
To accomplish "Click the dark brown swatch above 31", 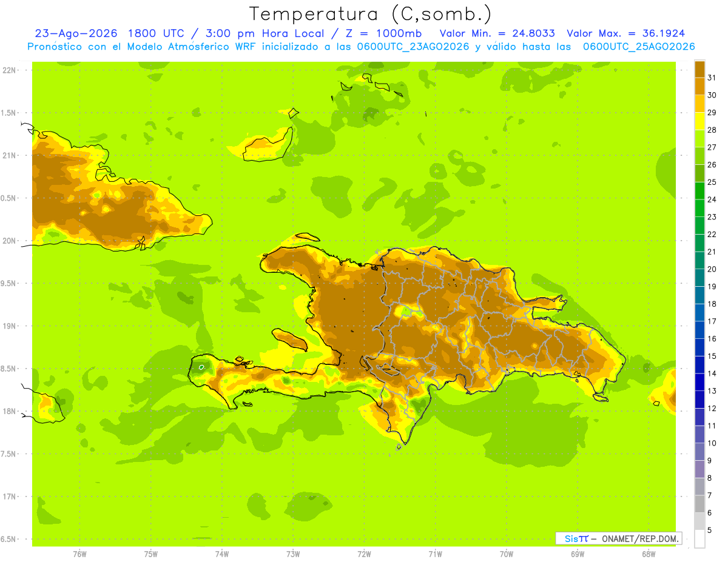I will tap(699, 69).
